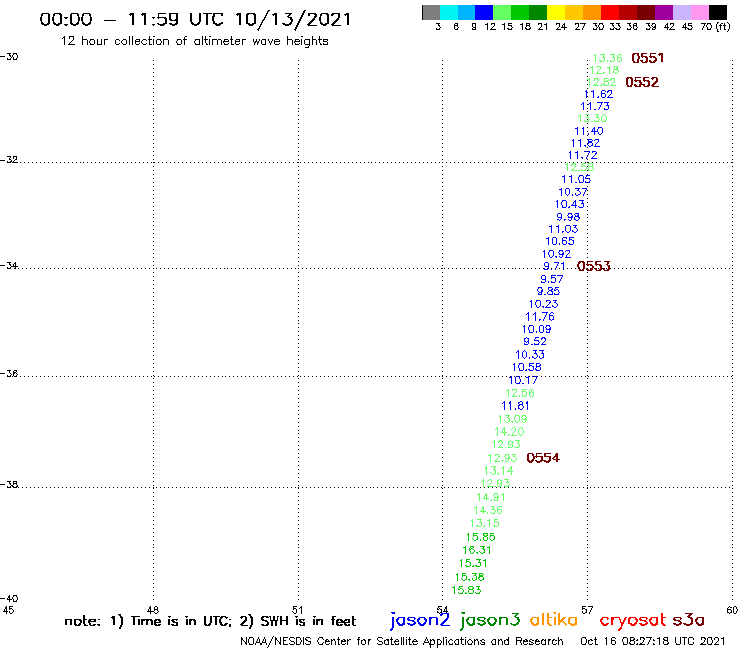Screen dimensions: 740x650
Task: Click the wave height value '13.15'
Action: [x=485, y=523]
